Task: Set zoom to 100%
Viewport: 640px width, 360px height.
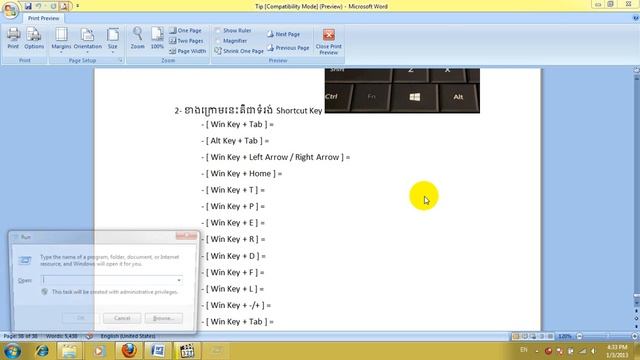Action: point(157,38)
